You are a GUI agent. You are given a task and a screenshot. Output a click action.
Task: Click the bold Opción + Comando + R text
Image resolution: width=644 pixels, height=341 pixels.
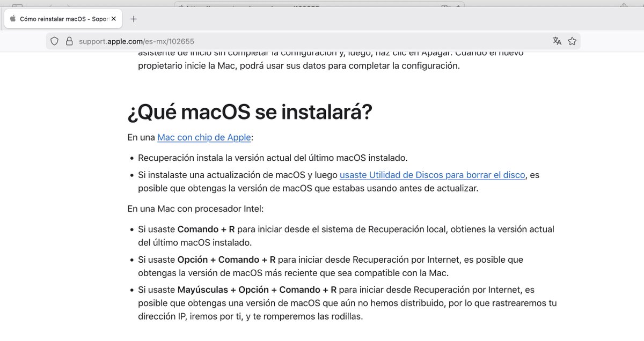coord(226,260)
